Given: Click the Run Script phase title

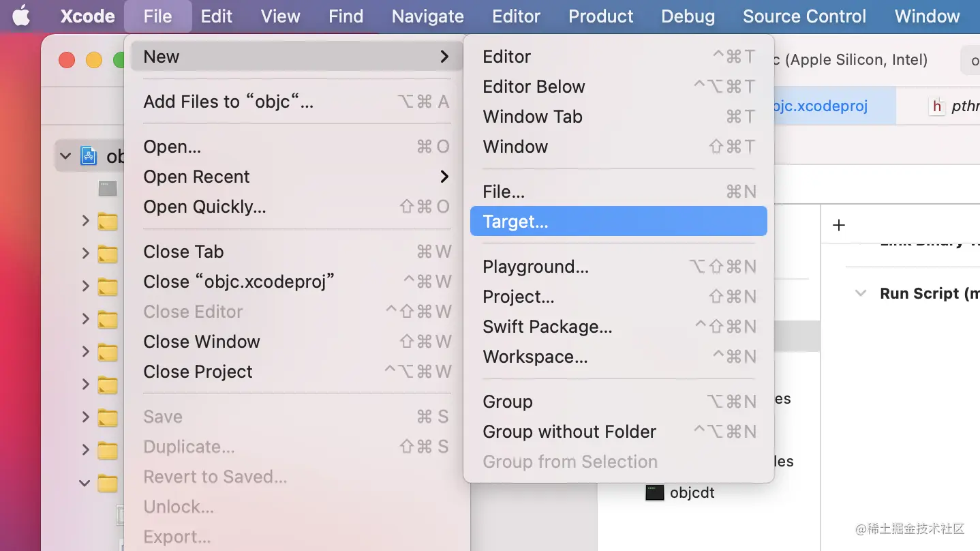Looking at the screenshot, I should tap(930, 293).
